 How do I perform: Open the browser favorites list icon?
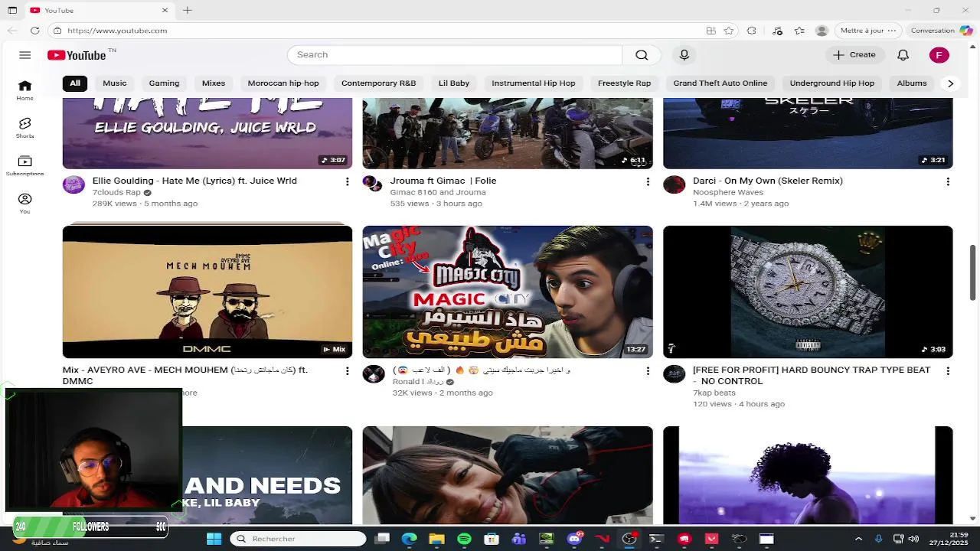(799, 31)
